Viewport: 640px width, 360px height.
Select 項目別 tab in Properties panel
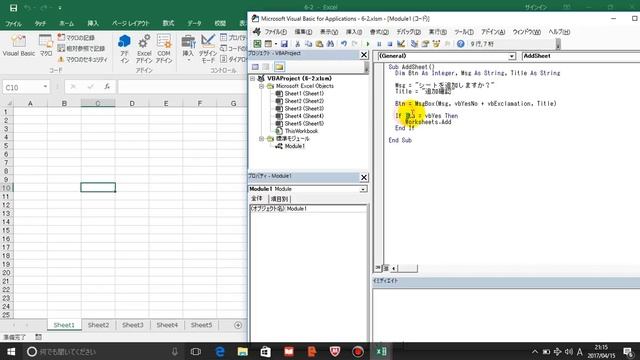point(280,199)
